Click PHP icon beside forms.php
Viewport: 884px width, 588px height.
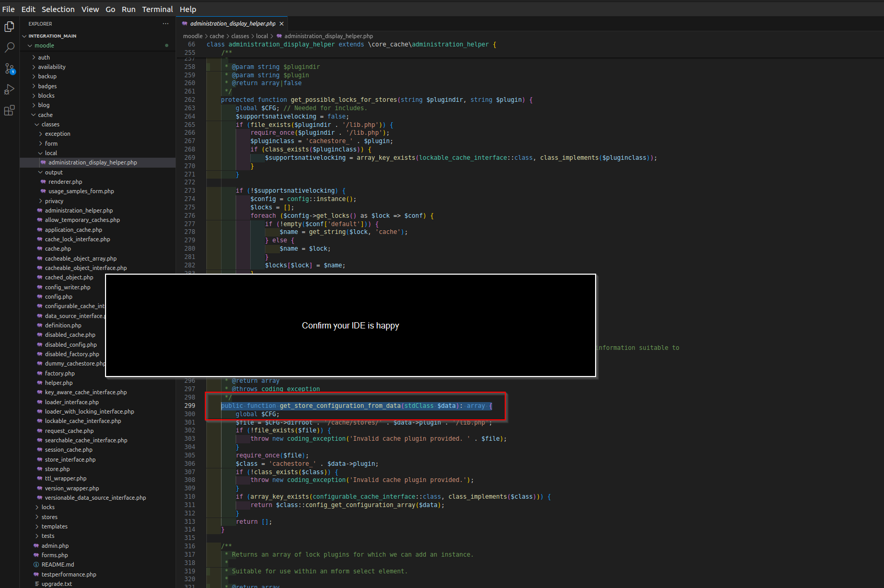pos(36,555)
